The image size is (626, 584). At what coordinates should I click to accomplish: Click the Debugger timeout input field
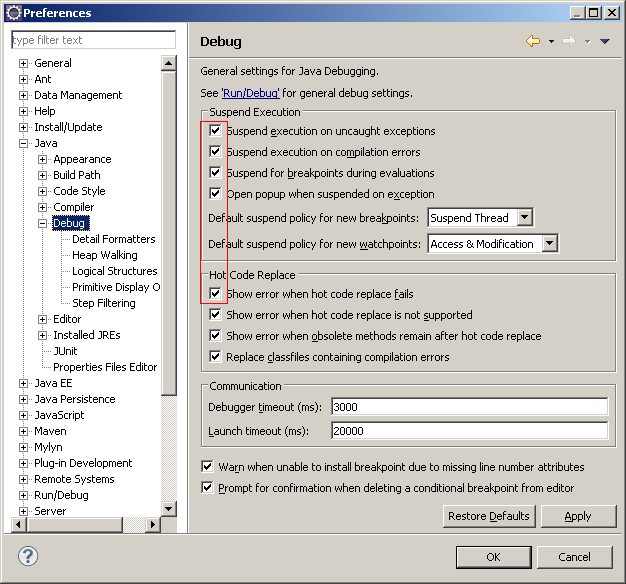click(x=470, y=407)
